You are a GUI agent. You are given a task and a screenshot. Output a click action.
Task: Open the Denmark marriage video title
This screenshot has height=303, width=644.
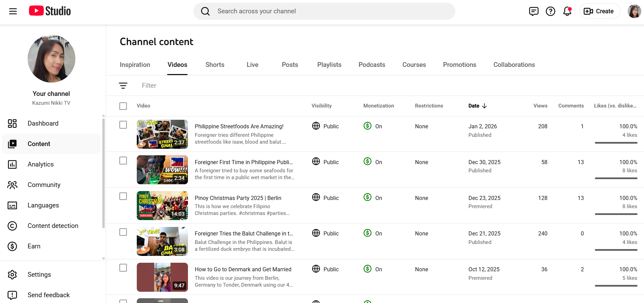click(243, 269)
